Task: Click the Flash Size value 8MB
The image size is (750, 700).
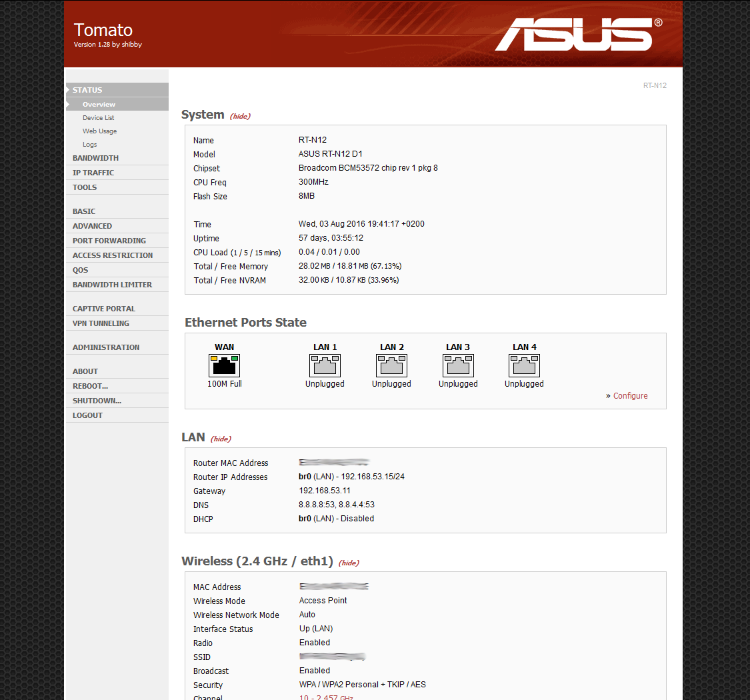Action: (307, 196)
